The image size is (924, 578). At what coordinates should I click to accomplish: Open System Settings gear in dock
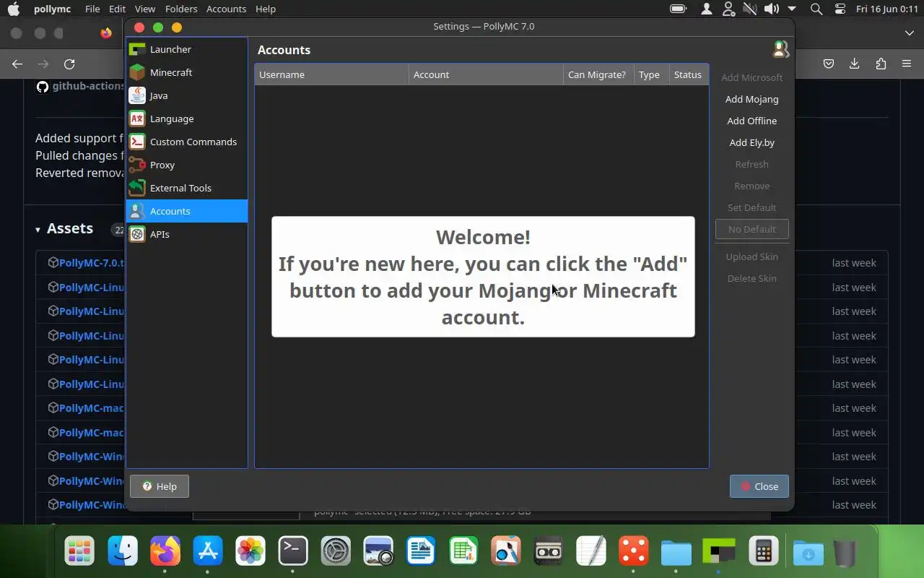336,552
